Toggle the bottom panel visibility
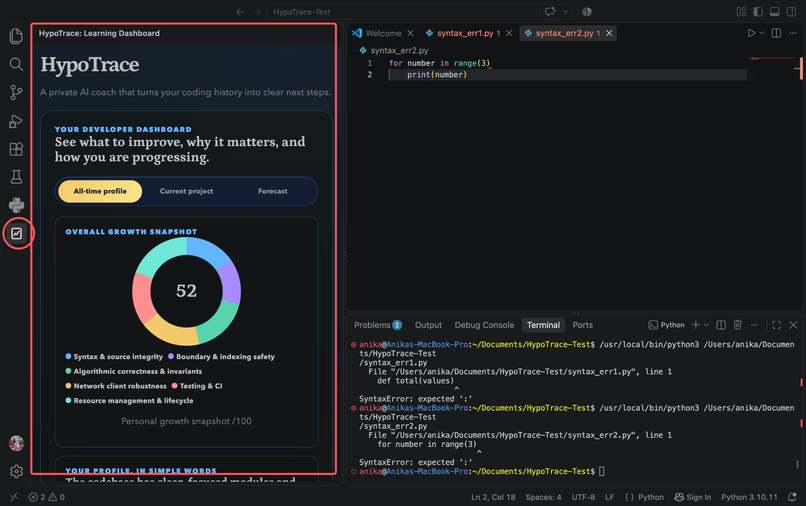This screenshot has height=506, width=806. (x=775, y=11)
